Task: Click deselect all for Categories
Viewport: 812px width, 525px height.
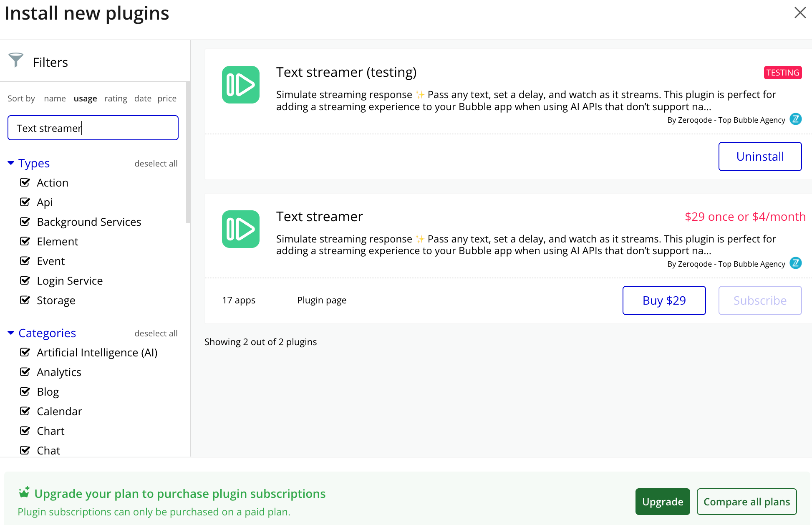Action: pyautogui.click(x=156, y=333)
